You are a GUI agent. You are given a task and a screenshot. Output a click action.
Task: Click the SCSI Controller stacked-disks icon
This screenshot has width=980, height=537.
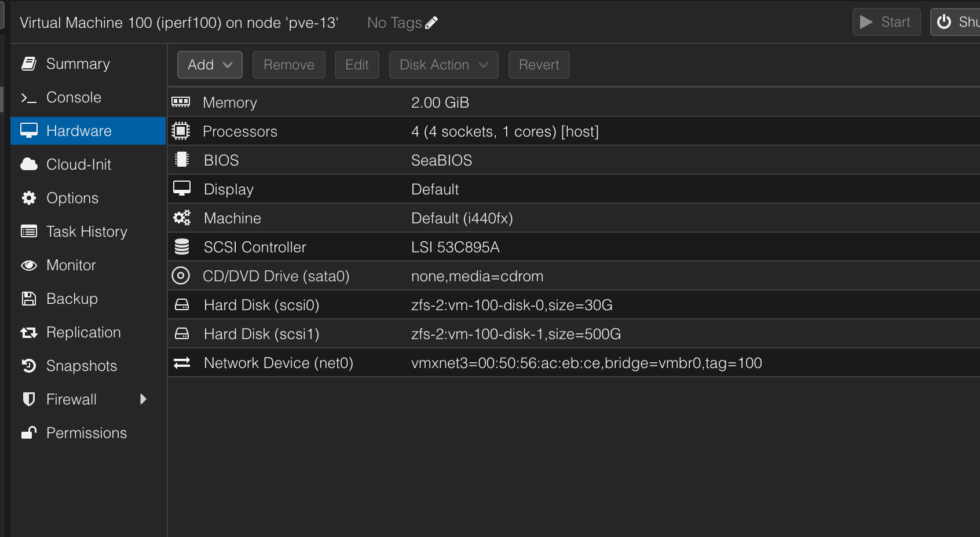(x=181, y=247)
